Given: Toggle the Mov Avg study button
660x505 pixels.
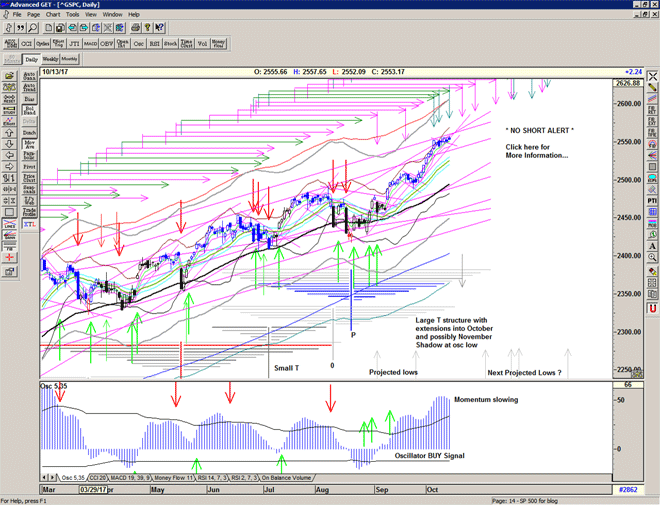Looking at the screenshot, I should coord(29,144).
